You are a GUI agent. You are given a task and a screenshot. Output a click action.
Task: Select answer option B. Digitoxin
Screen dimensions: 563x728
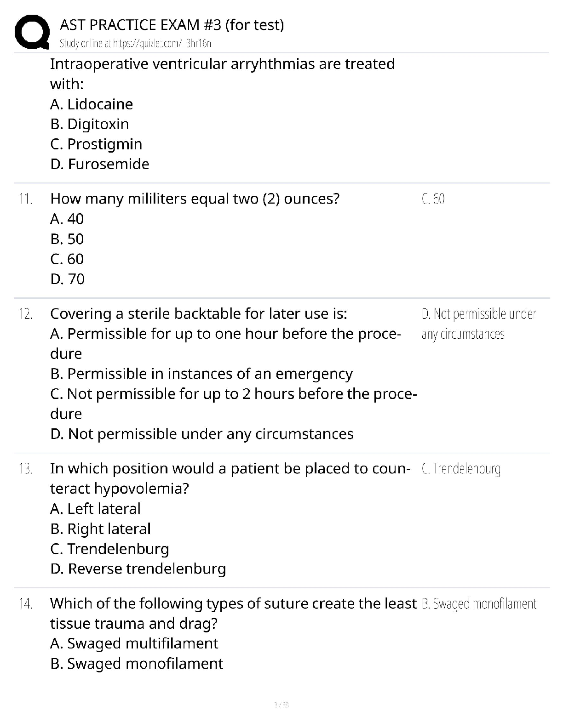point(90,124)
